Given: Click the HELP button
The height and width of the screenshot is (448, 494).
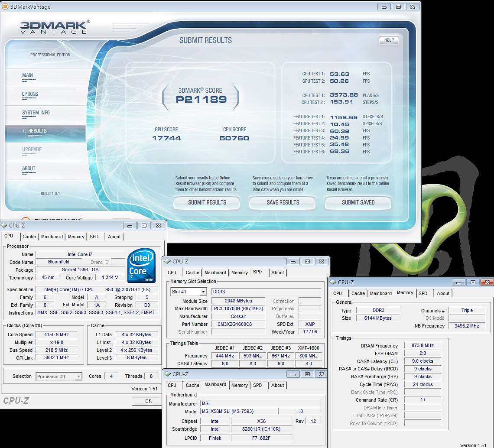Looking at the screenshot, I should click(x=389, y=40).
